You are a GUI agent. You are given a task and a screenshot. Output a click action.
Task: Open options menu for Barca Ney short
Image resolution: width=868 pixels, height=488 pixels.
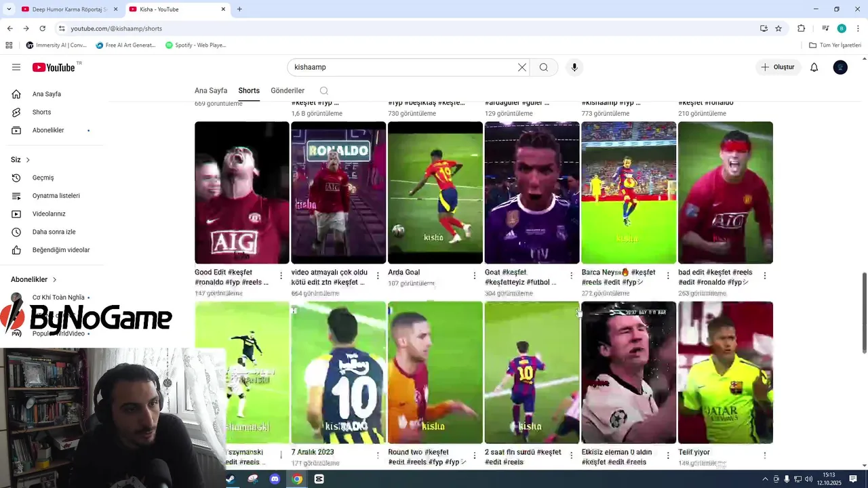click(668, 276)
